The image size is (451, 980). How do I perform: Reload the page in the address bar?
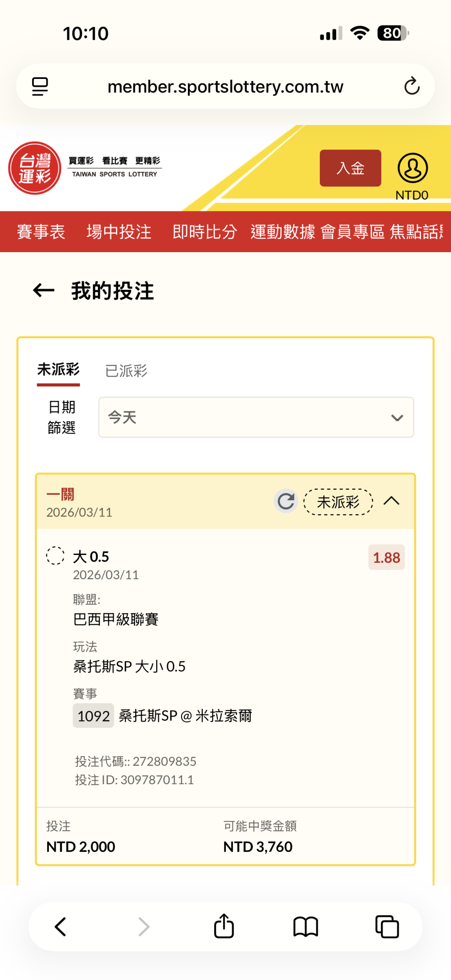(412, 86)
